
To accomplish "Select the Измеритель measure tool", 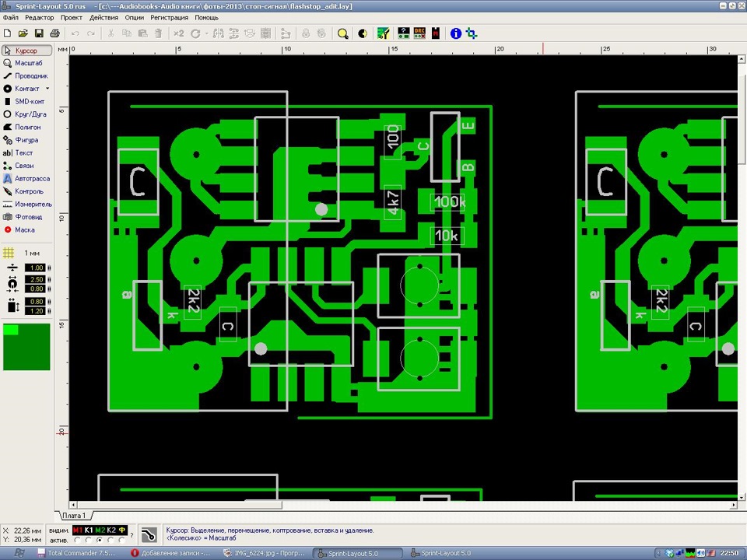I will point(26,205).
